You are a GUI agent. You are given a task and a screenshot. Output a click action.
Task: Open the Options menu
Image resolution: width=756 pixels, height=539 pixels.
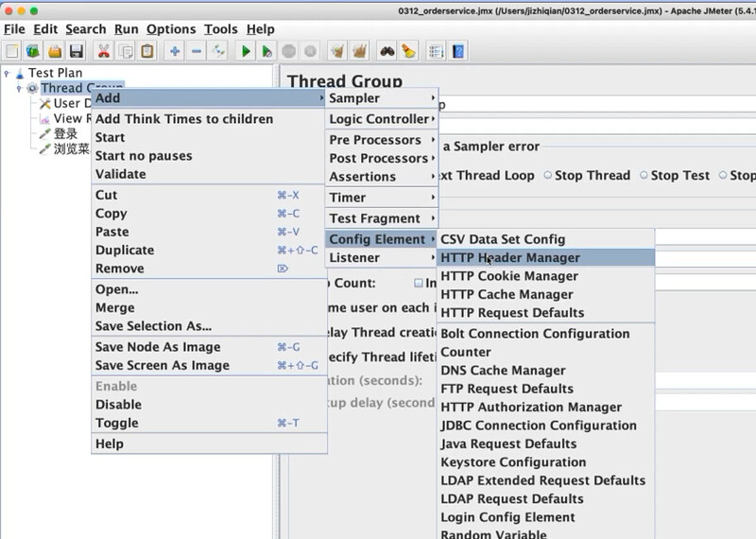(x=171, y=29)
